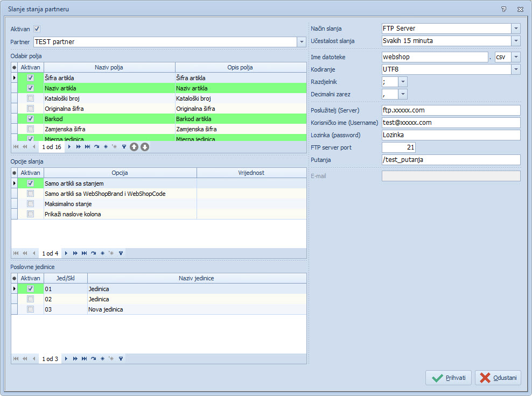
Task: Open Učestalost slanja frequency dropdown
Action: click(516, 41)
